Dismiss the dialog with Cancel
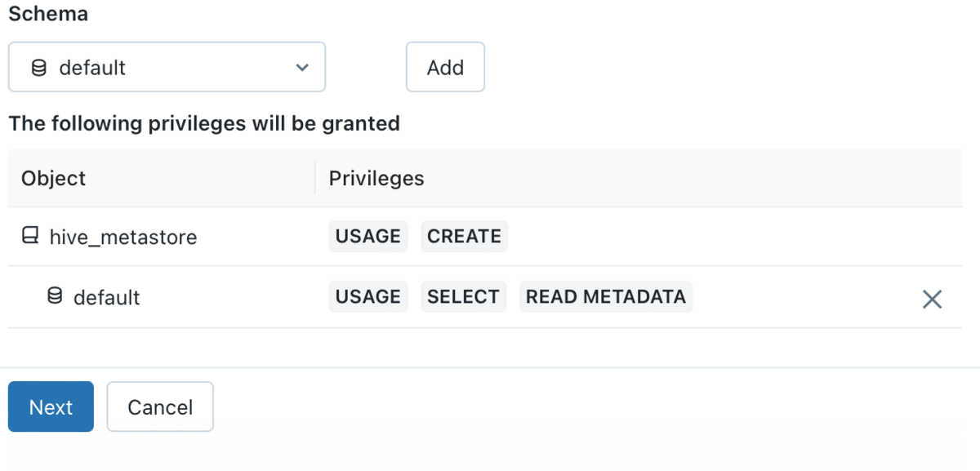 (x=160, y=407)
